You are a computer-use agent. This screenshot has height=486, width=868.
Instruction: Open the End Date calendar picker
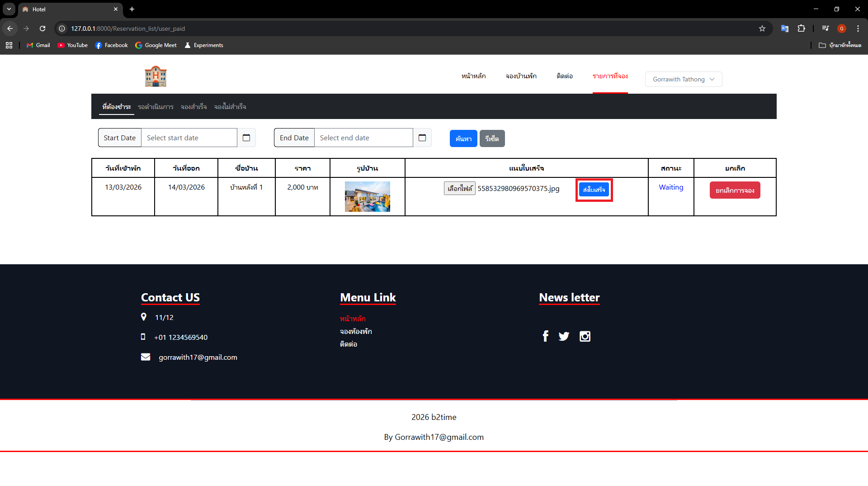[x=422, y=138]
